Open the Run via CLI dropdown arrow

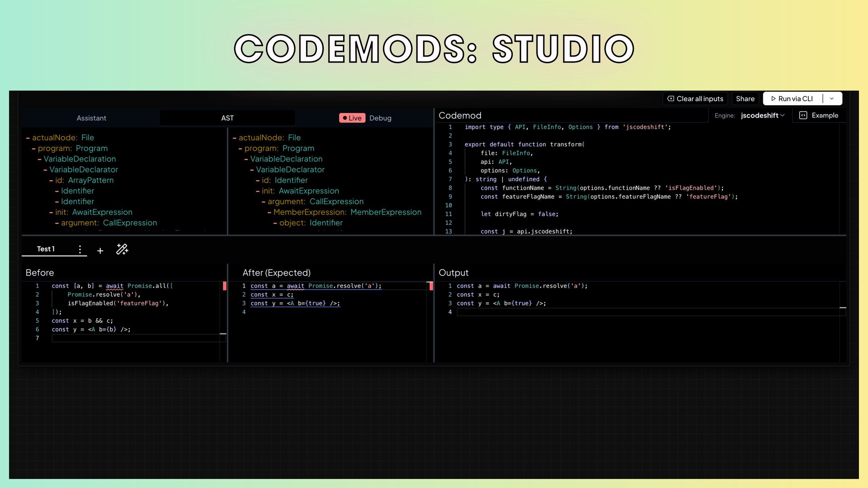pyautogui.click(x=832, y=99)
